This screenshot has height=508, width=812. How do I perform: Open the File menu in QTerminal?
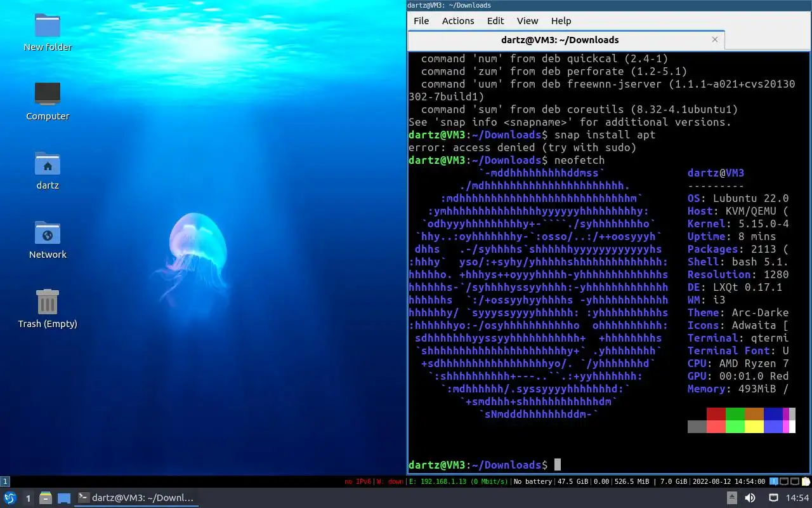(421, 20)
